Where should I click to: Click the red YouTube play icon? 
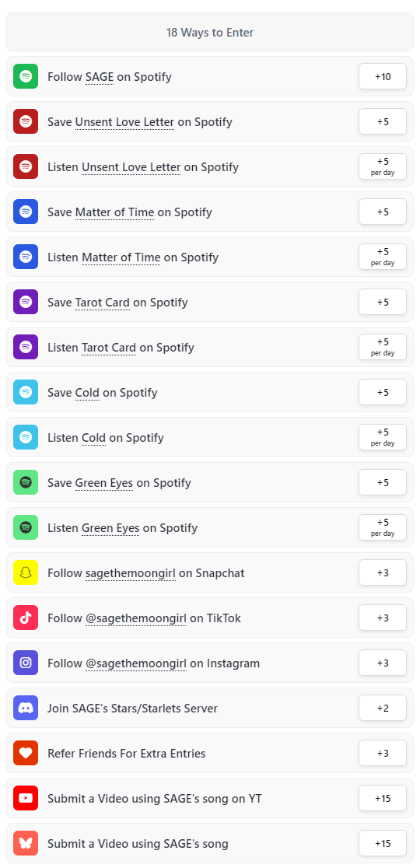(x=26, y=798)
